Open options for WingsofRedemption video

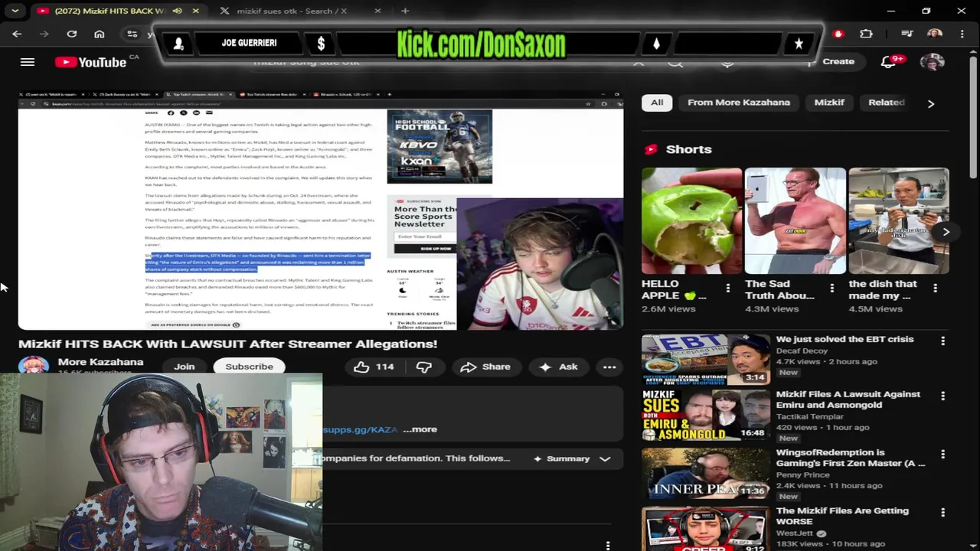click(x=942, y=454)
